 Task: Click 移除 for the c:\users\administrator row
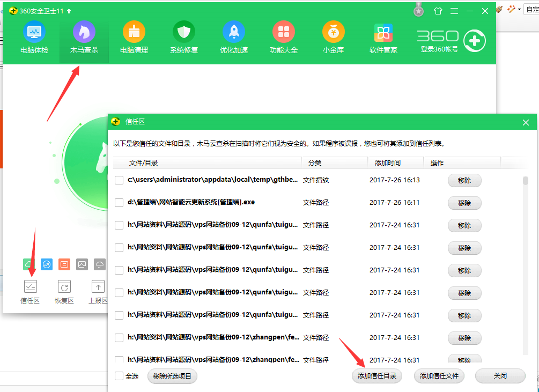pyautogui.click(x=464, y=180)
